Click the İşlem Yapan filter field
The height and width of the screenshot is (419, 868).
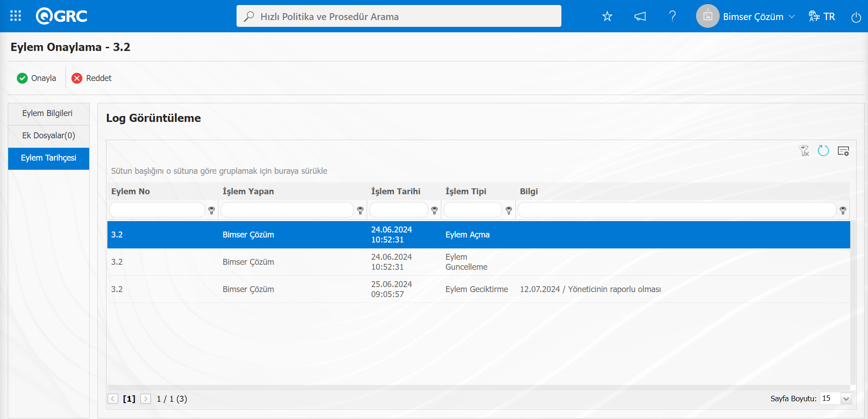pos(287,210)
